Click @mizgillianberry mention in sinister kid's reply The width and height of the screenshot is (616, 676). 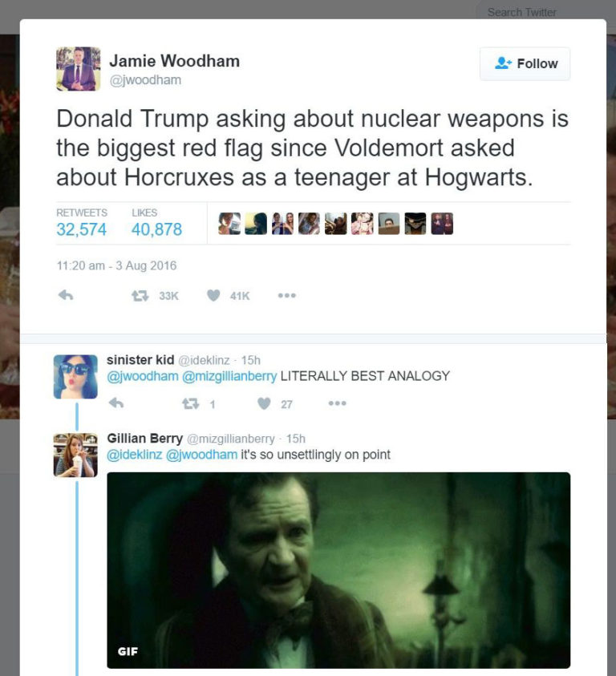[x=229, y=376]
